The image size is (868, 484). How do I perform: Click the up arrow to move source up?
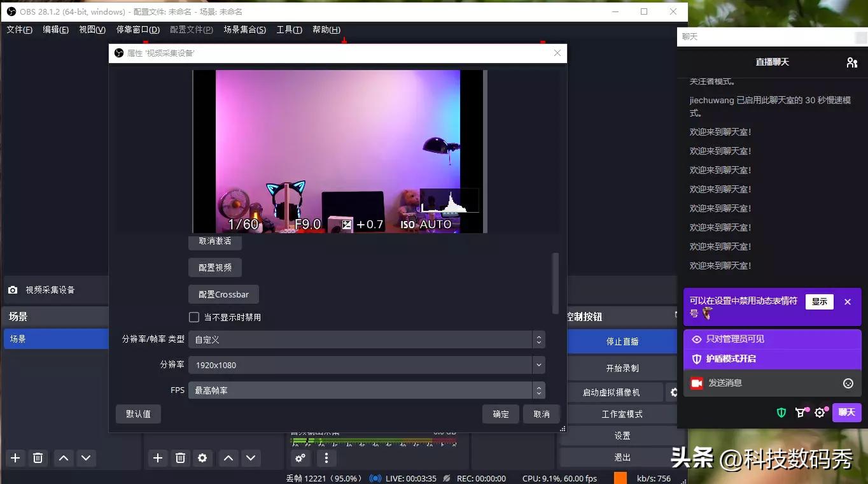click(x=228, y=458)
